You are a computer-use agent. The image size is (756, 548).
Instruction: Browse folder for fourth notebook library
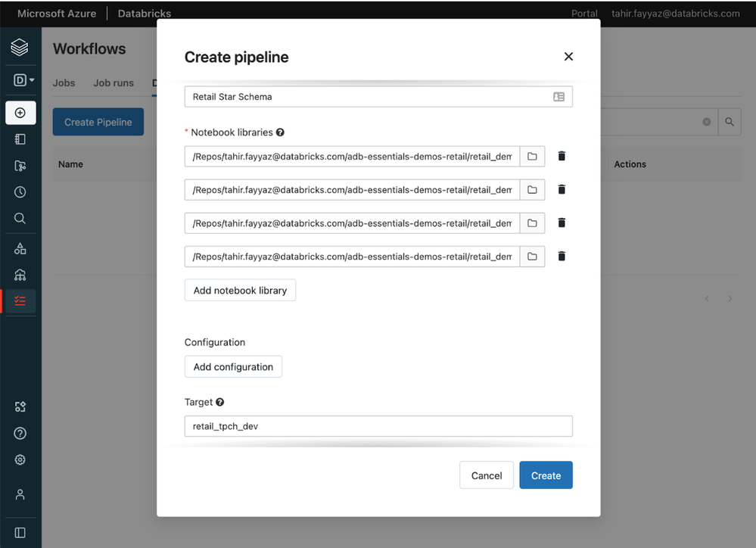(x=532, y=256)
